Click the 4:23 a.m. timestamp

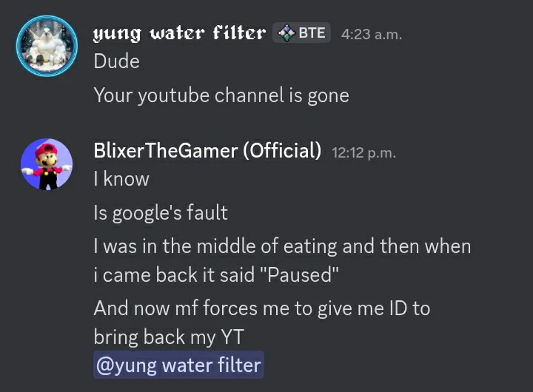(372, 34)
